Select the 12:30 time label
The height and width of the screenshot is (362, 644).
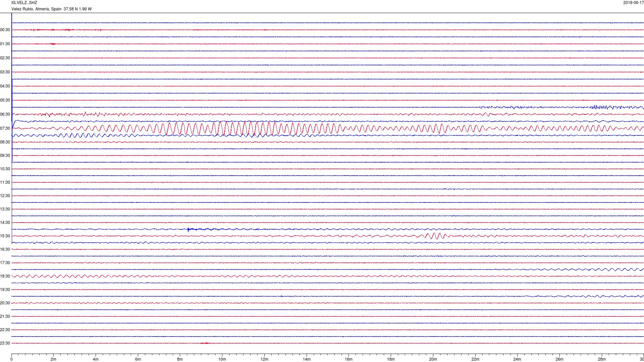click(x=5, y=196)
